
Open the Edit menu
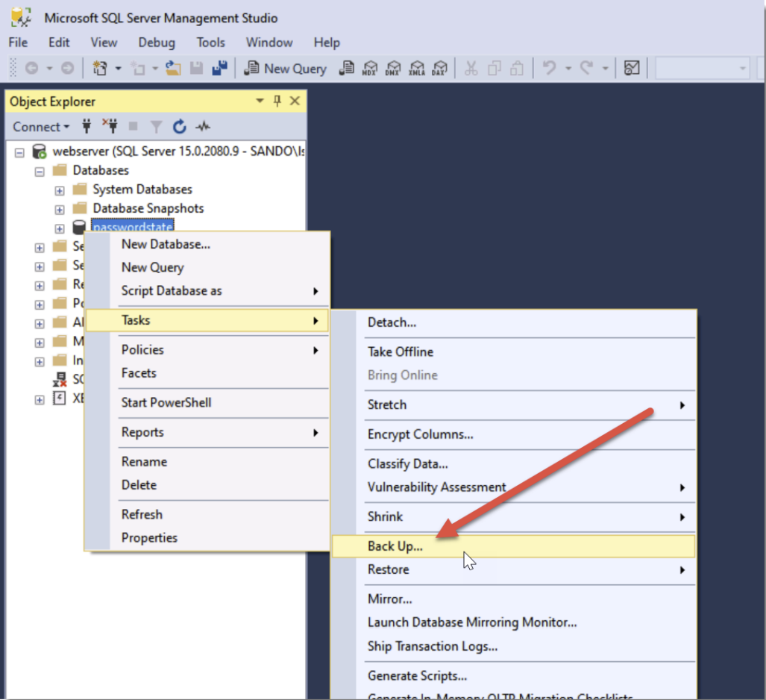click(59, 43)
